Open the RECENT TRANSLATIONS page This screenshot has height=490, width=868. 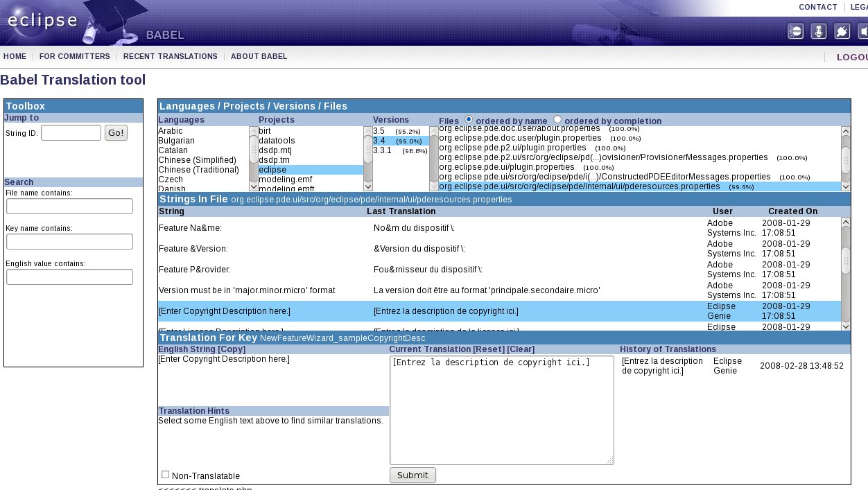(x=171, y=56)
